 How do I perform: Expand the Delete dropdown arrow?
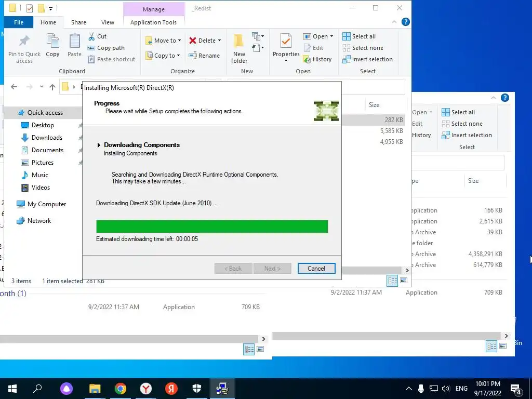click(x=220, y=41)
